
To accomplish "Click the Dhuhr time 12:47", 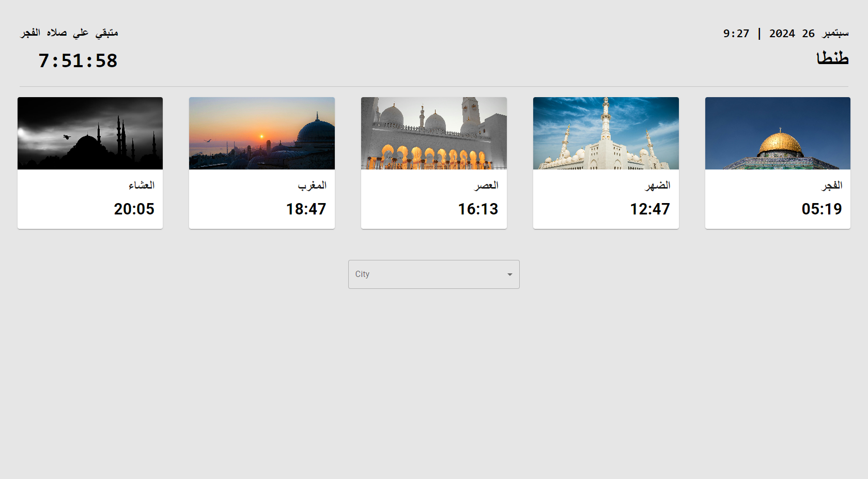I will (650, 209).
